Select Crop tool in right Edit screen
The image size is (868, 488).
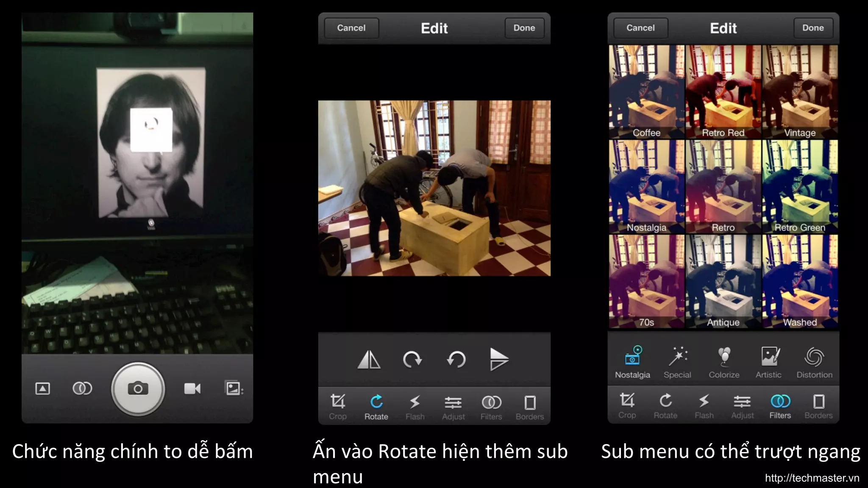pos(627,406)
